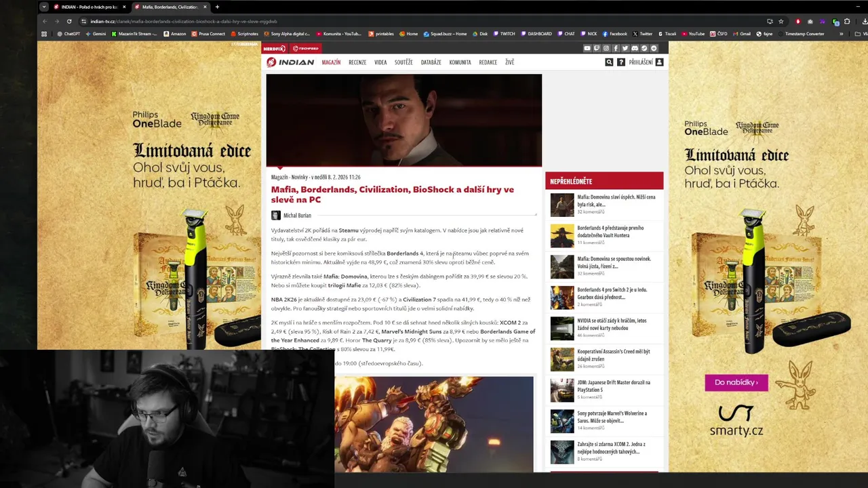
Task: Close the Mafia, Borderlands, Civilization tab
Action: (204, 7)
